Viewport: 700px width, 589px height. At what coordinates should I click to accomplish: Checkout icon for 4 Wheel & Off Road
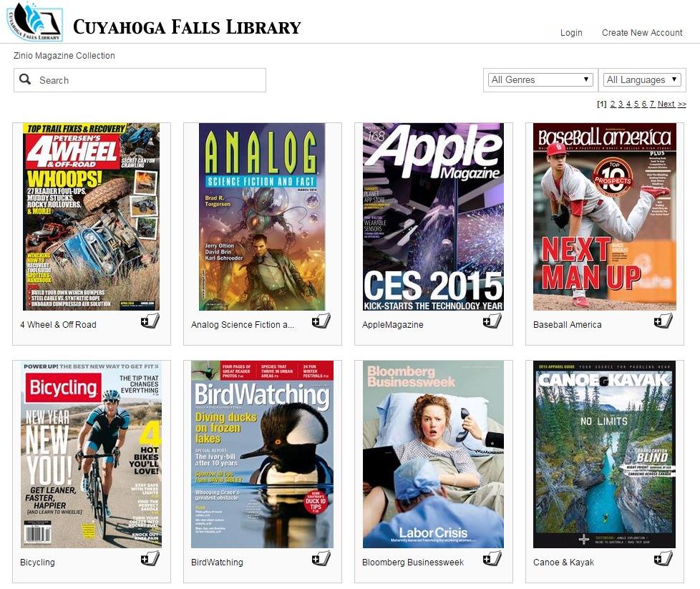150,321
